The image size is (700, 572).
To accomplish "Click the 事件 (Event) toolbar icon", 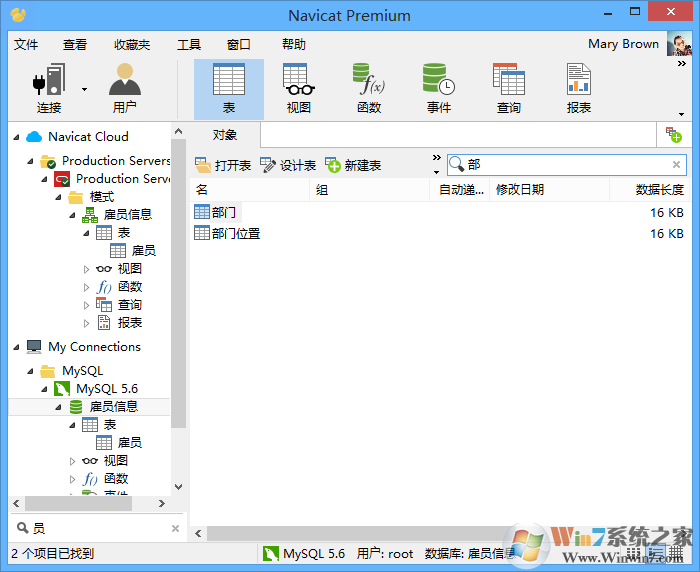I will tap(438, 88).
